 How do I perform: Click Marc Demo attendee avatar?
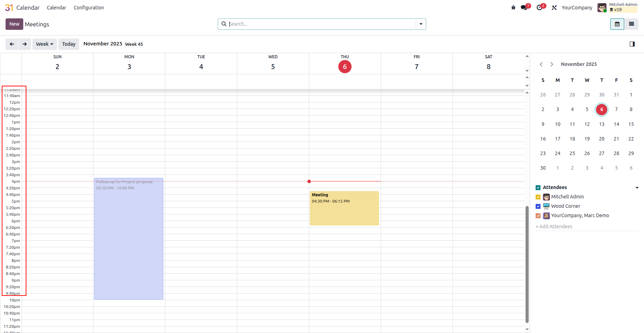pyautogui.click(x=546, y=216)
